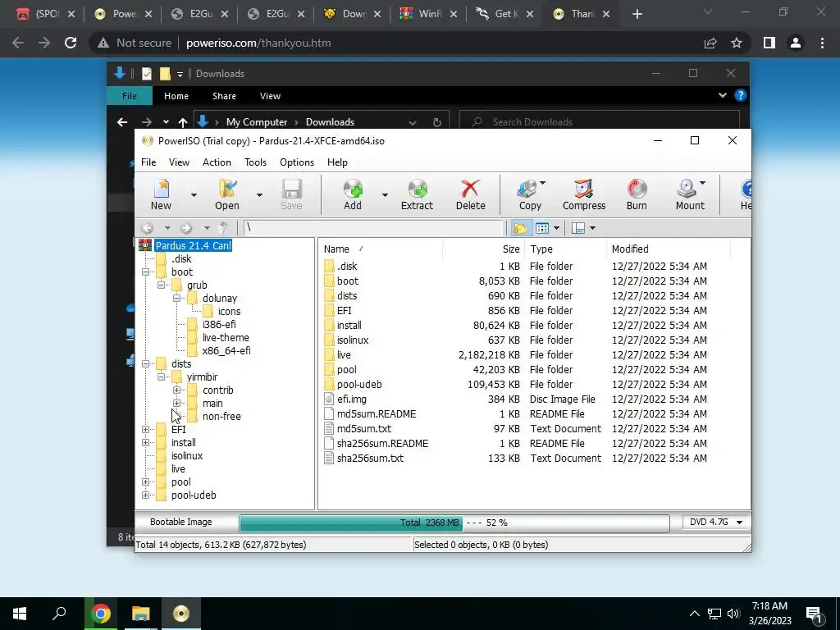The height and width of the screenshot is (630, 840).
Task: Click the Chrome icon in the taskbar
Action: tap(101, 614)
